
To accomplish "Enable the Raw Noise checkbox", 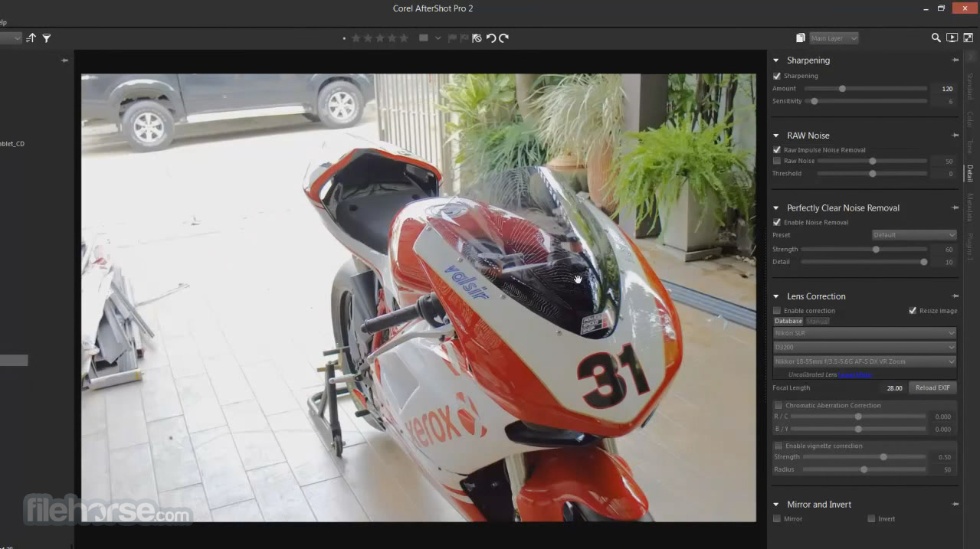I will (777, 161).
